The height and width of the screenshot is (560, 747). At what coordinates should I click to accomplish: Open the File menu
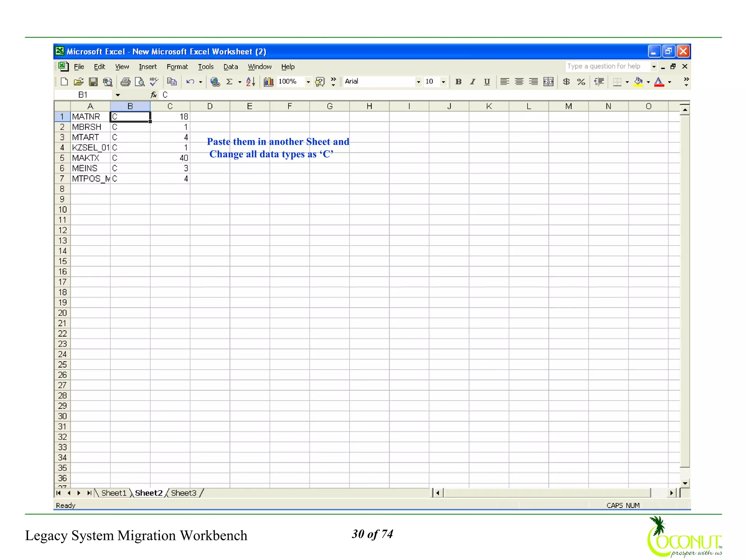point(79,67)
